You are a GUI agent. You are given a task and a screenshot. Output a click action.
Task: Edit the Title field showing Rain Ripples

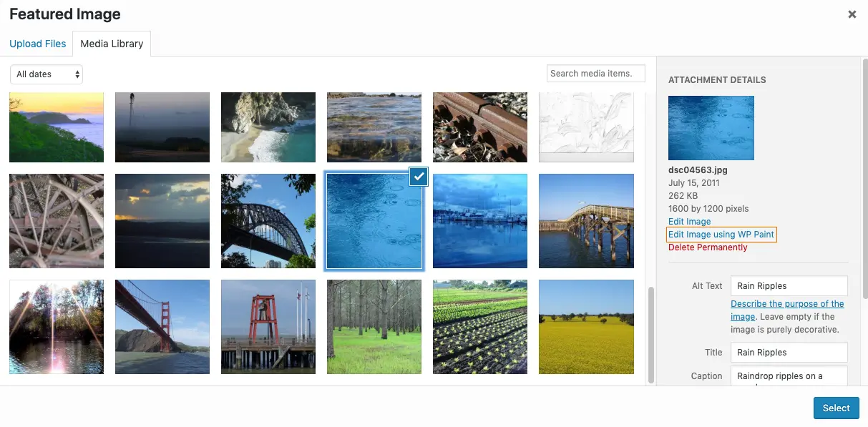click(789, 352)
